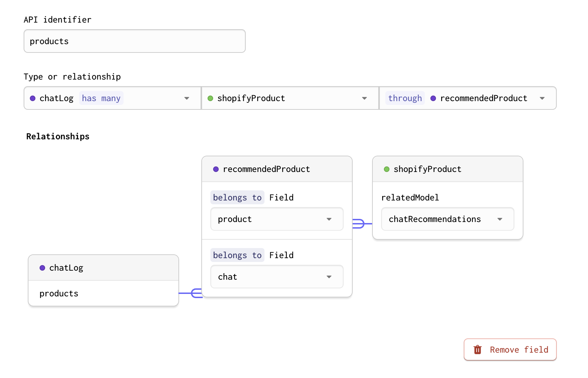Click the belongs to badge above chat
588x378 pixels.
[x=237, y=255]
